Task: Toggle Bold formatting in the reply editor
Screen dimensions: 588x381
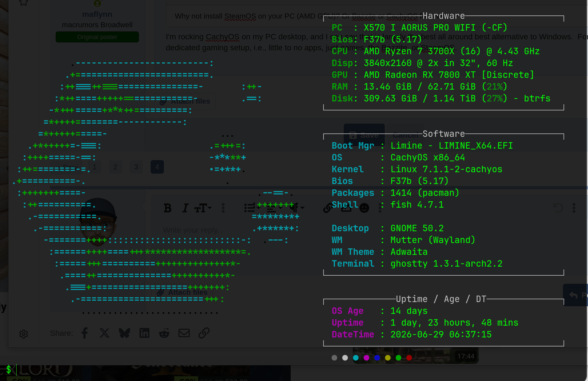Action: point(168,208)
